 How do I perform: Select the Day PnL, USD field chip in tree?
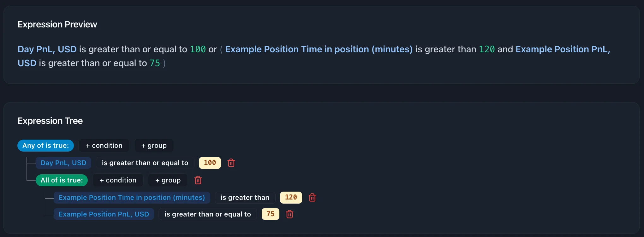(x=63, y=163)
